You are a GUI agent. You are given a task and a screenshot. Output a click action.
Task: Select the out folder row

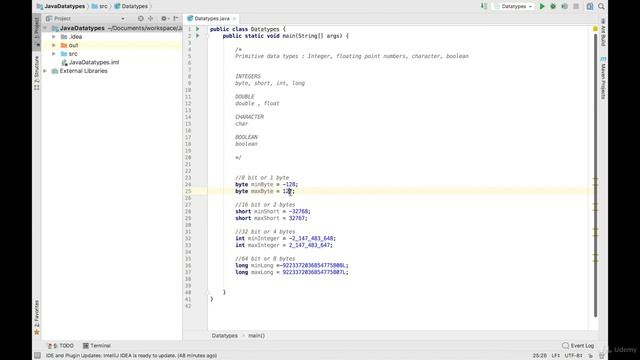pyautogui.click(x=112, y=45)
